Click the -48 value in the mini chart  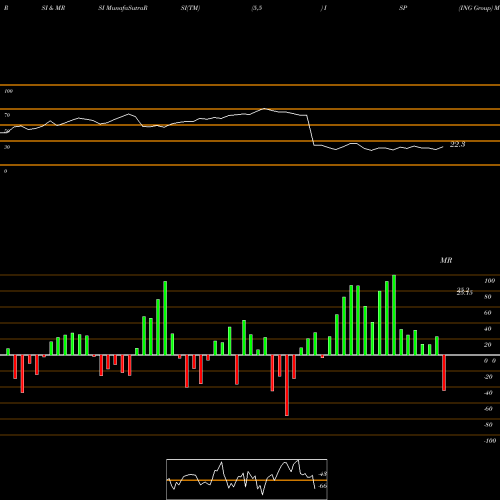[x=323, y=474]
